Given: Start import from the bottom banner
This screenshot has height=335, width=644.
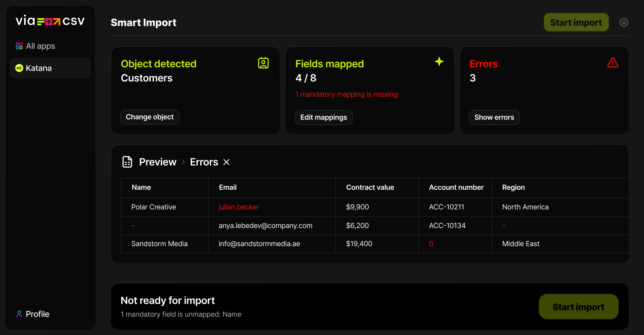Looking at the screenshot, I should coord(578,307).
